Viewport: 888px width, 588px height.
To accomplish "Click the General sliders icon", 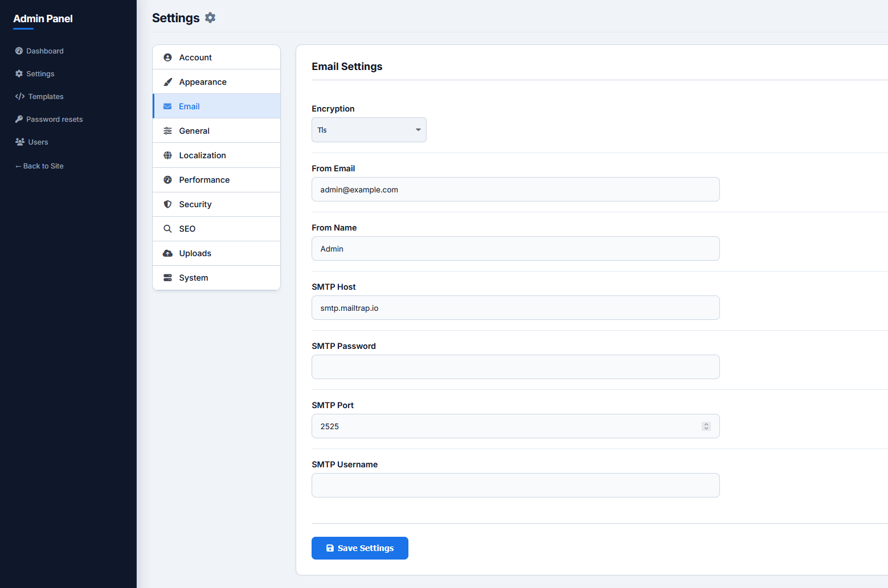I will [167, 131].
